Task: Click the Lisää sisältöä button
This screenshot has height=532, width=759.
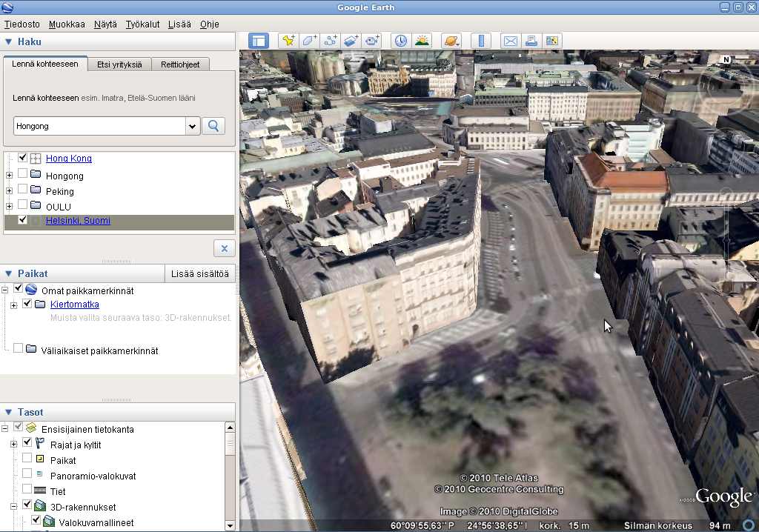Action: [x=199, y=273]
